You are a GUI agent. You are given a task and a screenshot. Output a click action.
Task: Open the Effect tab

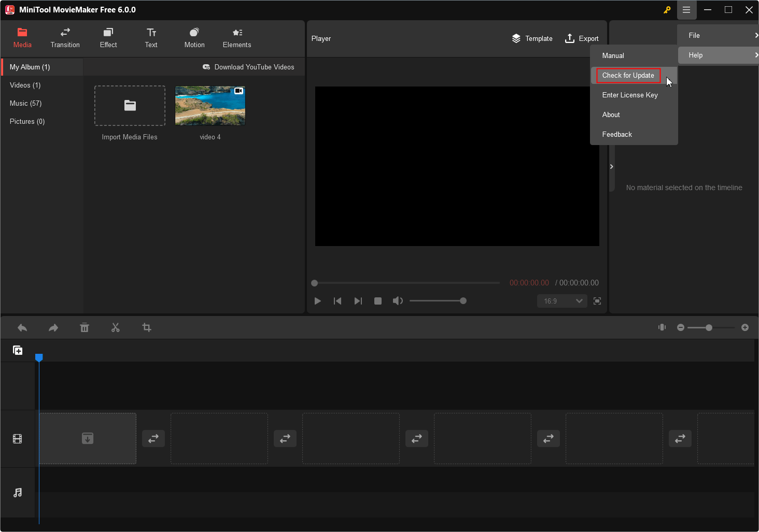pos(108,38)
